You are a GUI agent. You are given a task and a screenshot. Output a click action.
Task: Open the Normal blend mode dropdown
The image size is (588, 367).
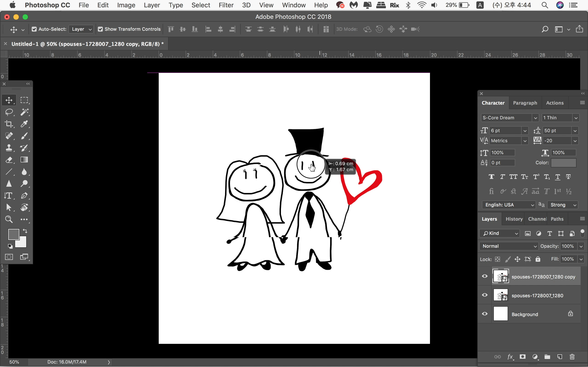(509, 246)
